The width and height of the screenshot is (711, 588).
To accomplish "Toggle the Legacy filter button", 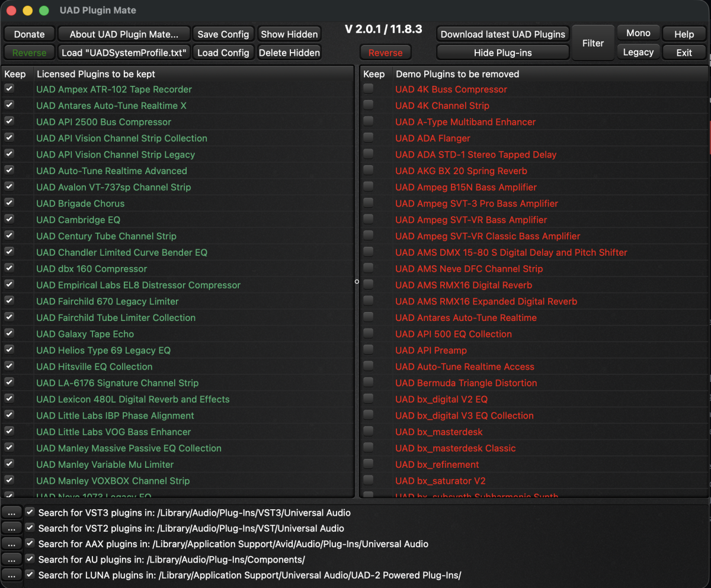I will click(638, 52).
